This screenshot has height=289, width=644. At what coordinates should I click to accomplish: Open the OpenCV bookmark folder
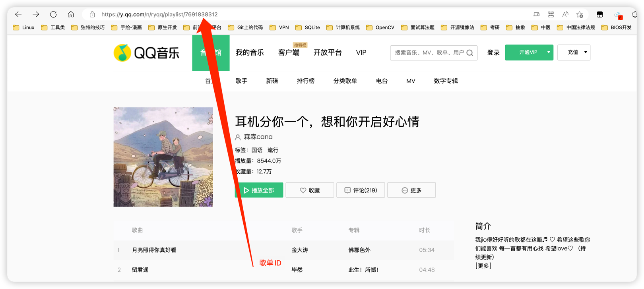click(380, 27)
